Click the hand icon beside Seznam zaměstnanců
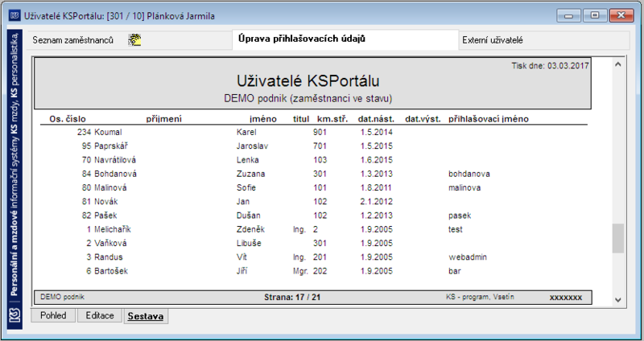644x341 pixels. coord(134,39)
